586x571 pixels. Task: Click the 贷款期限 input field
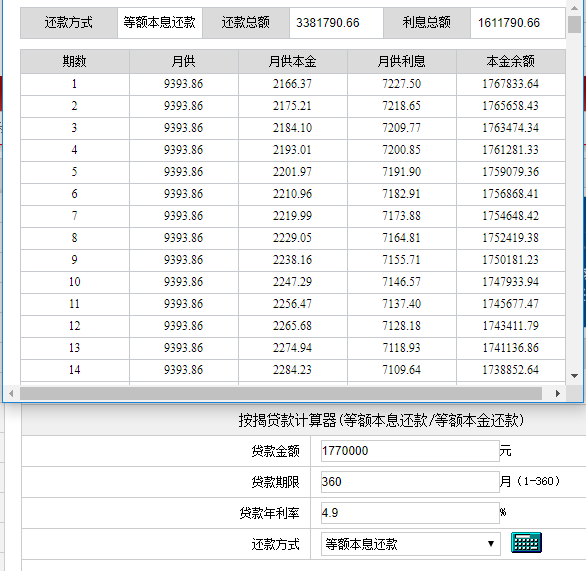410,482
